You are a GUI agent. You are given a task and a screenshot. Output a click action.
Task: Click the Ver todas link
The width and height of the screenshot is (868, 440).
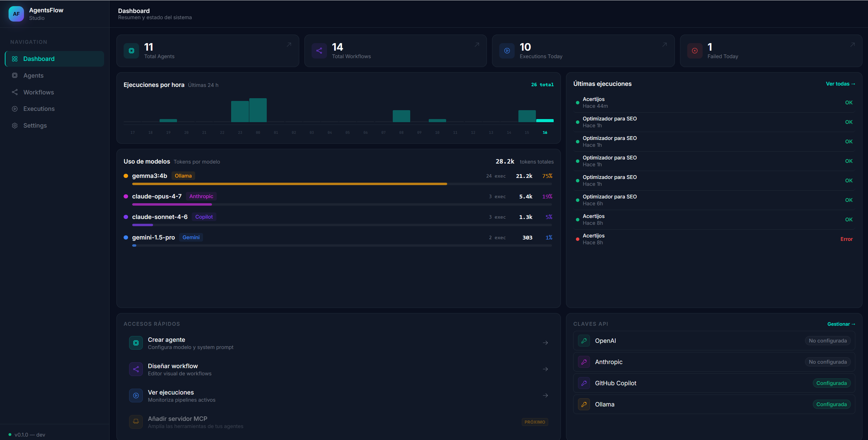[840, 84]
